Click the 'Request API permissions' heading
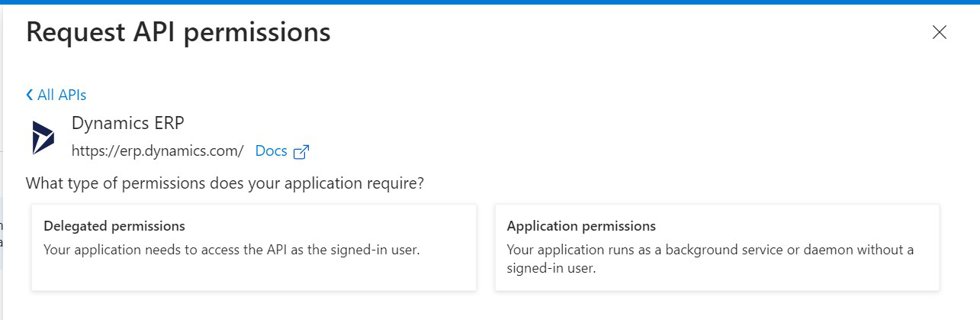Screen dimensions: 980x320 [178, 32]
